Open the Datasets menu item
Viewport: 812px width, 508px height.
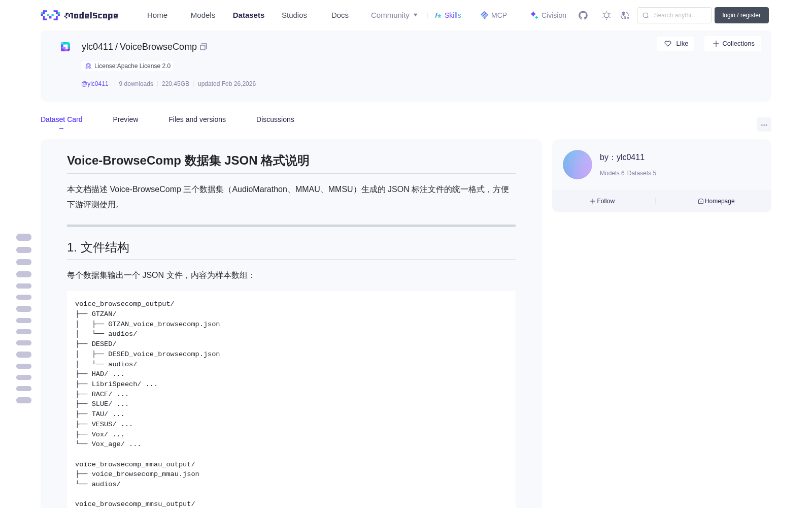pos(249,15)
